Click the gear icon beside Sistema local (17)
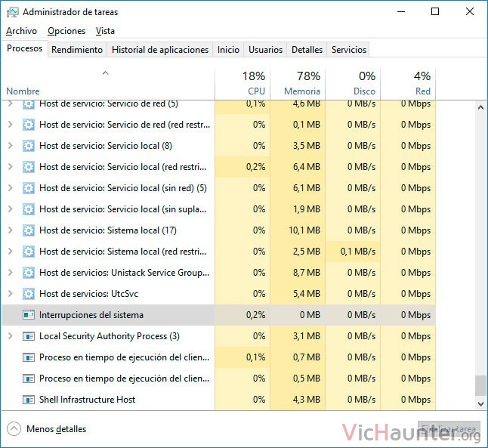Image resolution: width=488 pixels, height=448 pixels. [x=29, y=230]
